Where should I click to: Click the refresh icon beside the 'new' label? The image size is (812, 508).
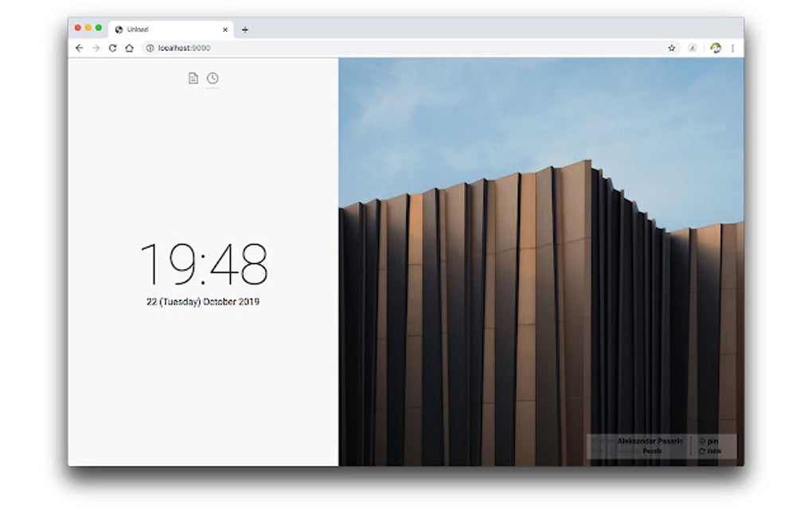[x=702, y=451]
